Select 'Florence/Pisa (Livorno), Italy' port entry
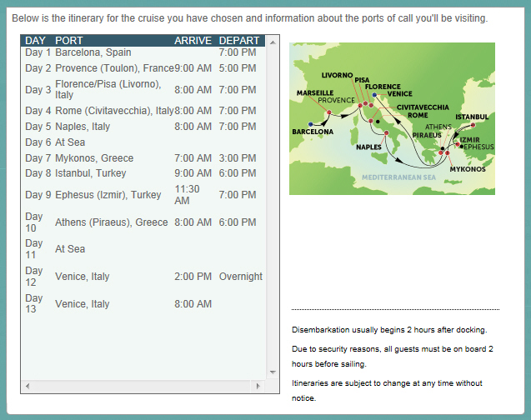531x420 pixels. [108, 89]
